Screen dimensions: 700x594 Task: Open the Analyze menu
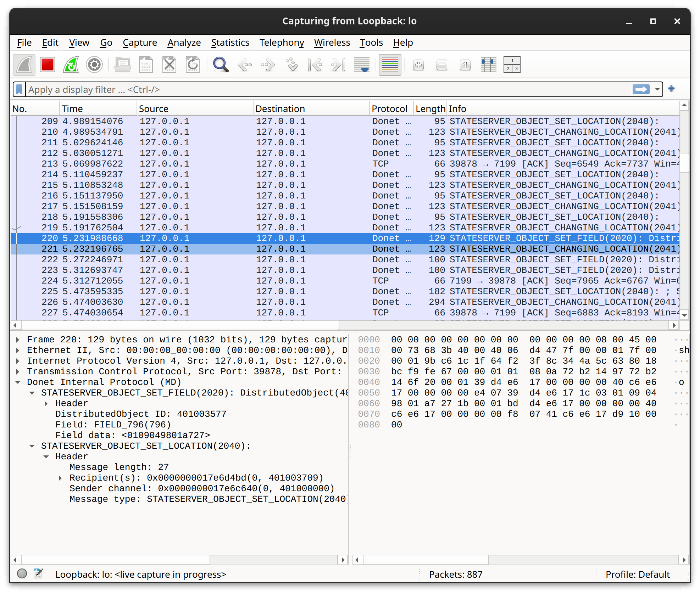(183, 42)
